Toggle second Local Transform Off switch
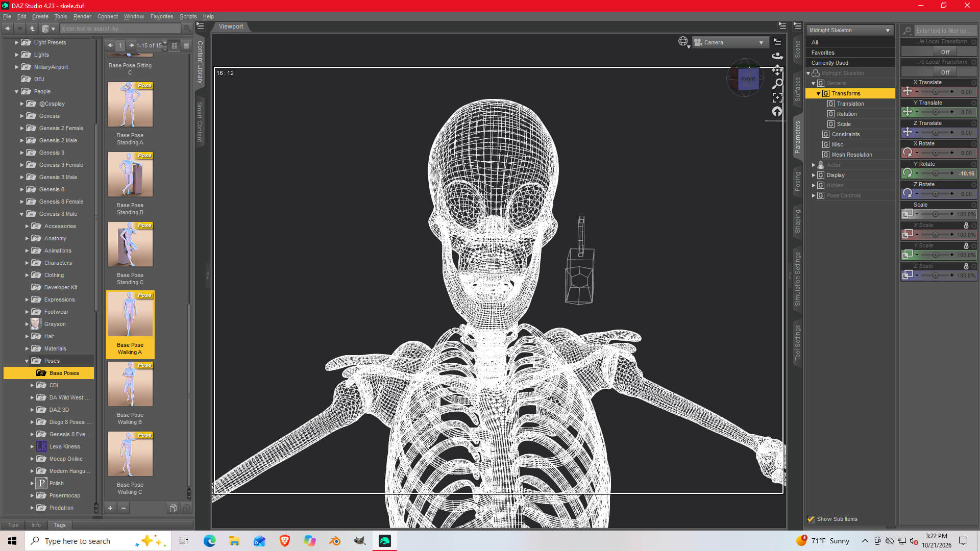 tap(945, 72)
